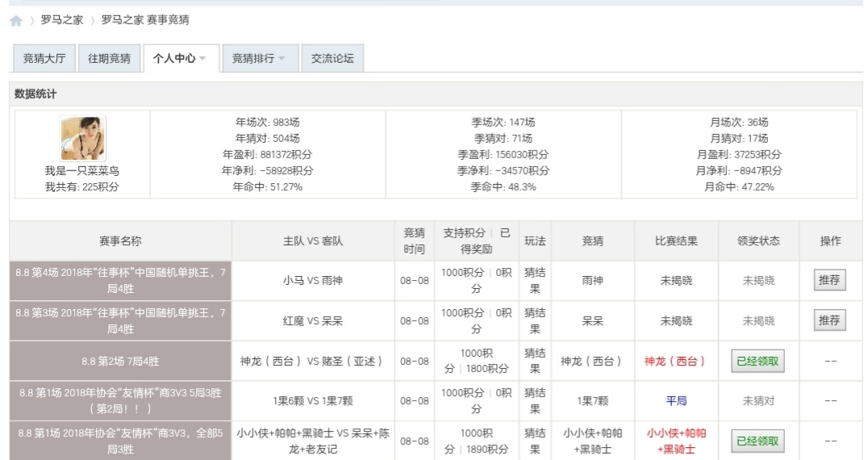Click the 赛事名称 column header
Screen dimensions: 868x460
click(x=120, y=241)
